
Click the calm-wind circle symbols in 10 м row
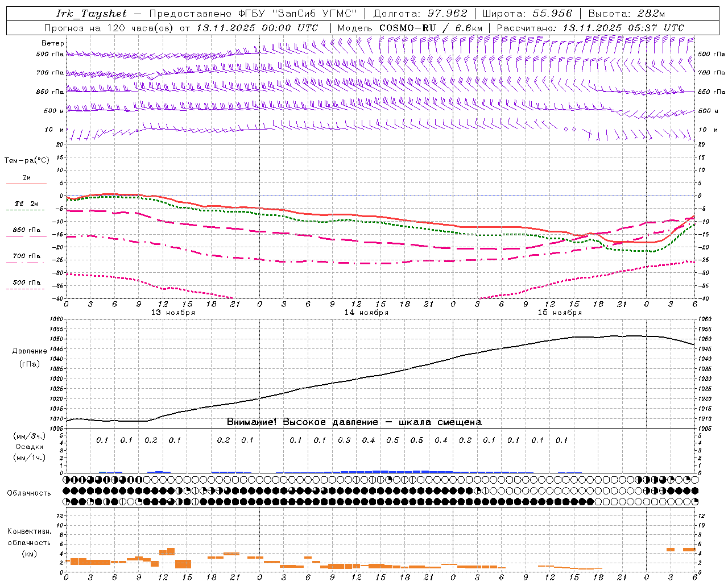(569, 130)
